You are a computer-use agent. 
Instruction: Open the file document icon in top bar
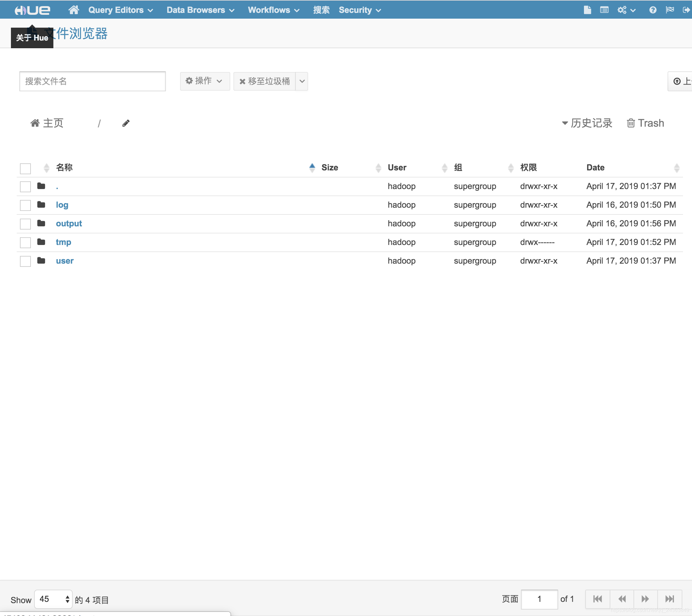[587, 10]
